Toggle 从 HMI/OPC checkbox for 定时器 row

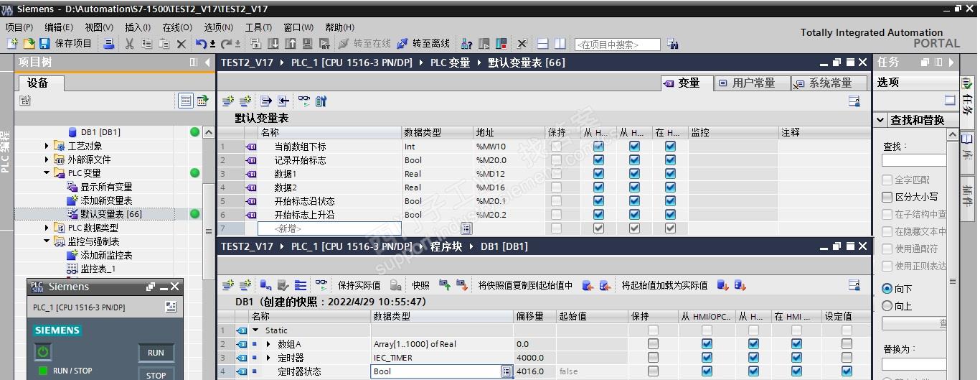point(707,358)
